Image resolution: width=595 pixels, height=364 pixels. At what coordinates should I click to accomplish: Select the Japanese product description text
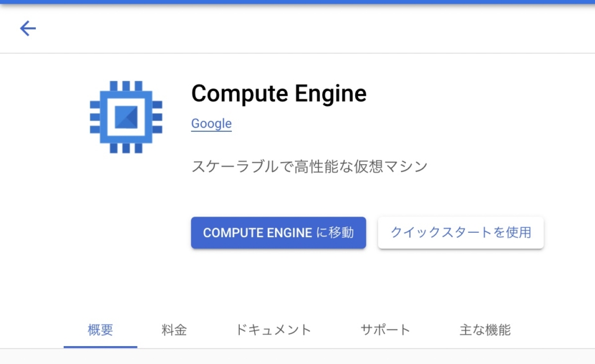309,166
